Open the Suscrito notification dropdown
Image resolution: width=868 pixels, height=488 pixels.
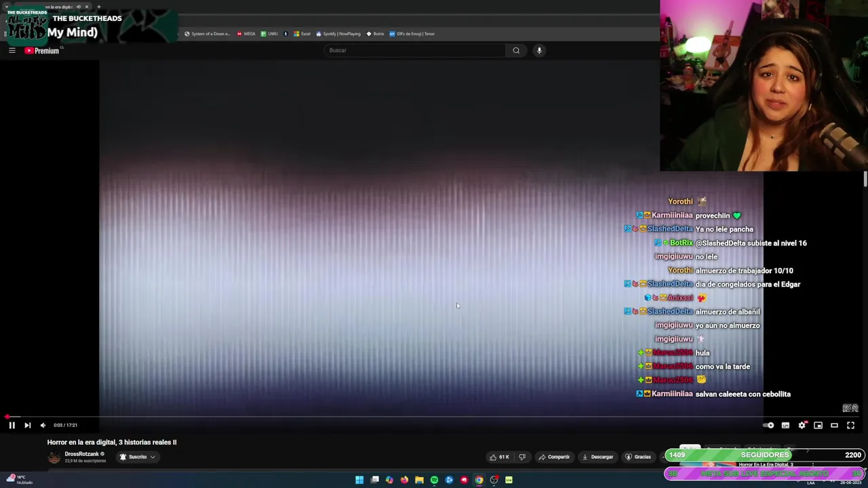pyautogui.click(x=138, y=457)
